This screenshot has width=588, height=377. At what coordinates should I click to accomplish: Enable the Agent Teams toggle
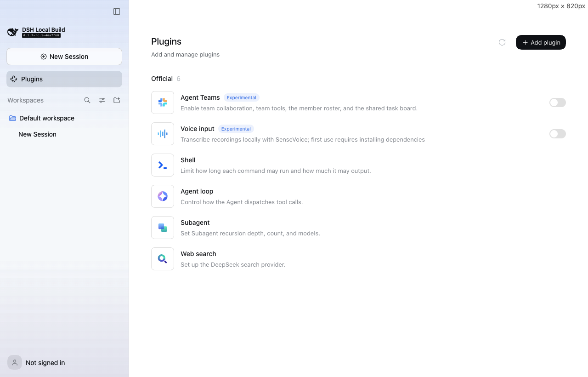coord(558,103)
